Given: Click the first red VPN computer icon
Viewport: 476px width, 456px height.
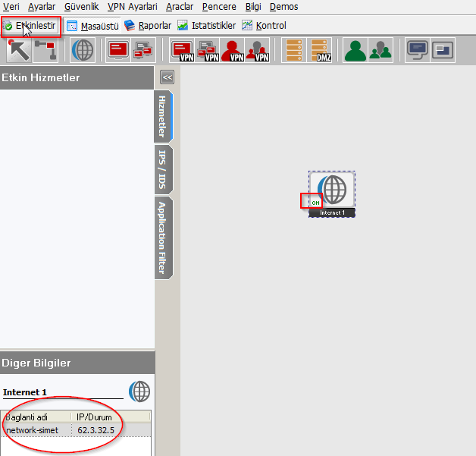Looking at the screenshot, I should 183,50.
